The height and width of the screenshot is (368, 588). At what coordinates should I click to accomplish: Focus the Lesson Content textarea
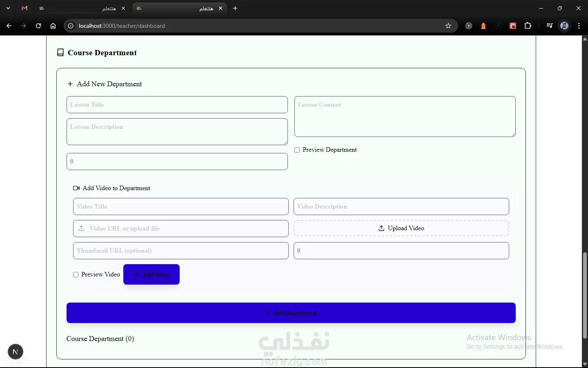405,117
